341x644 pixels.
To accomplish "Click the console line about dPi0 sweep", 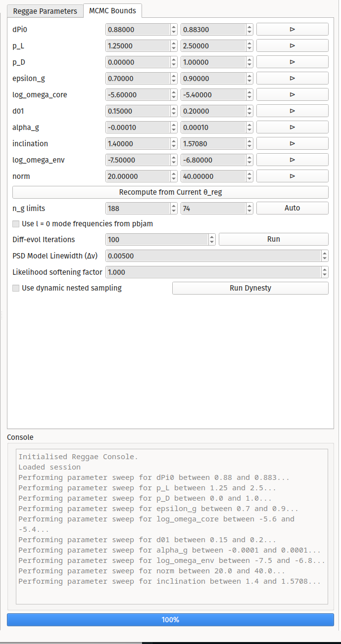I will tap(154, 477).
